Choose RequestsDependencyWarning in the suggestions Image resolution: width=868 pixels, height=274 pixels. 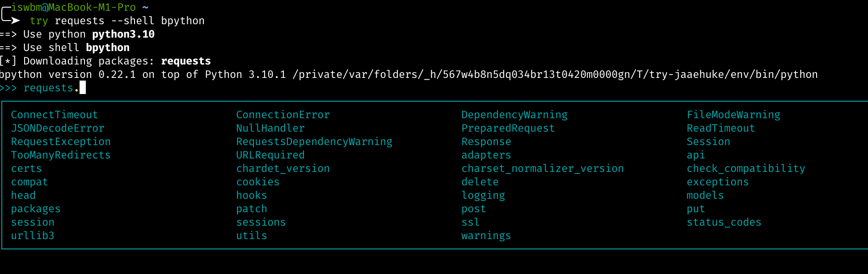click(314, 142)
